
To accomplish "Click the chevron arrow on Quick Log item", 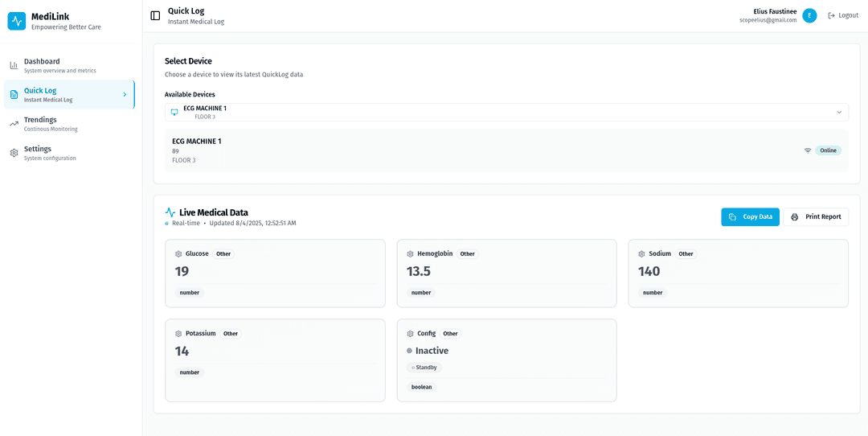I will tap(124, 95).
